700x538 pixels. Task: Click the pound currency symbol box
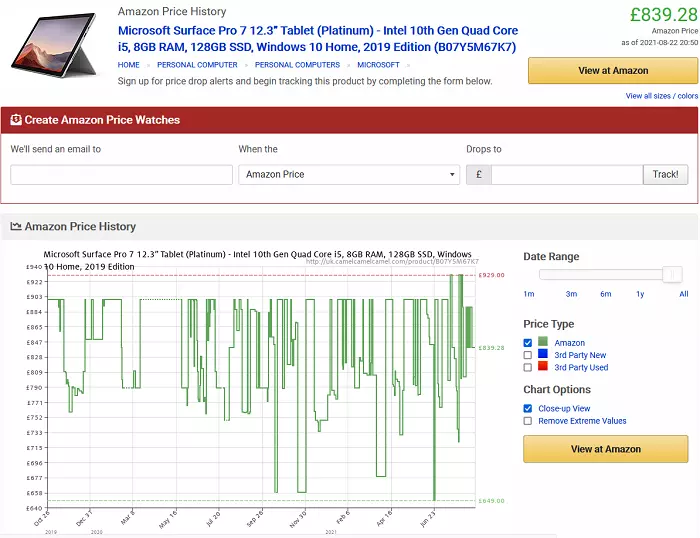click(x=479, y=175)
